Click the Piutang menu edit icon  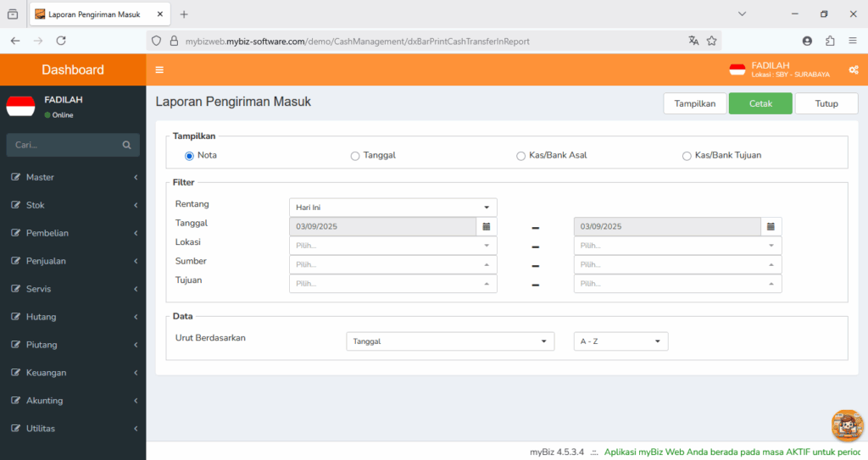(x=15, y=344)
